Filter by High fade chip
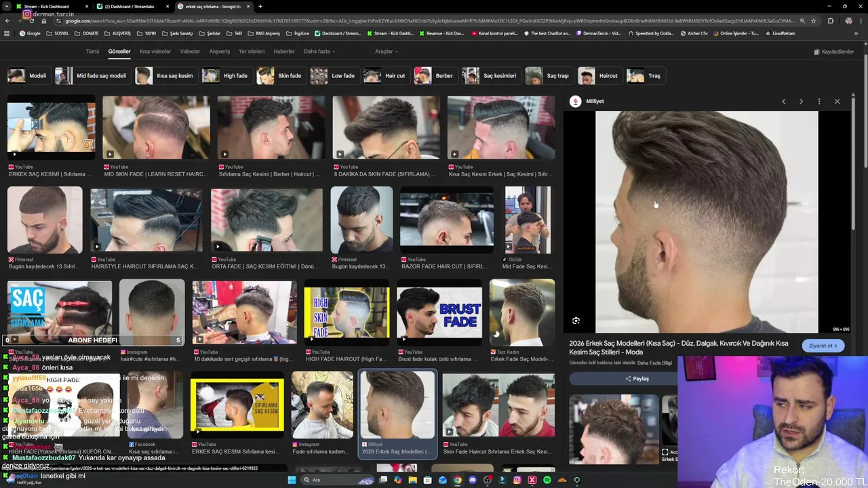Viewport: 868px width, 488px height. (226, 76)
